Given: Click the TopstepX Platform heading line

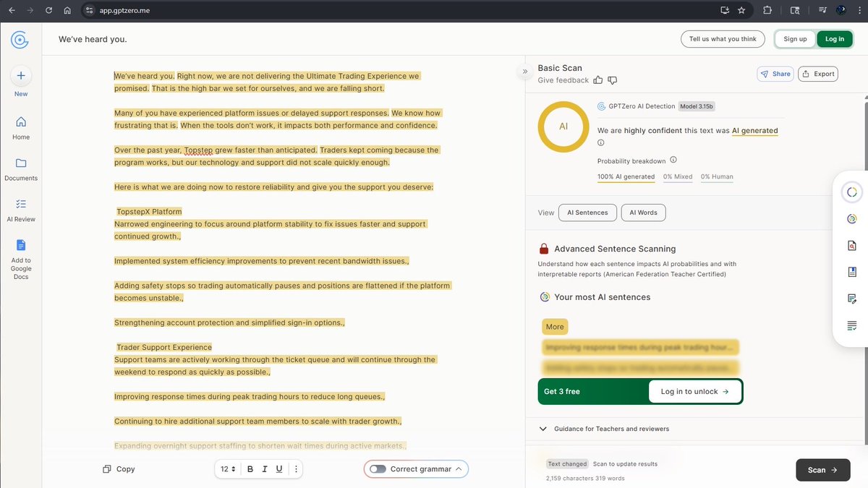Looking at the screenshot, I should point(149,212).
